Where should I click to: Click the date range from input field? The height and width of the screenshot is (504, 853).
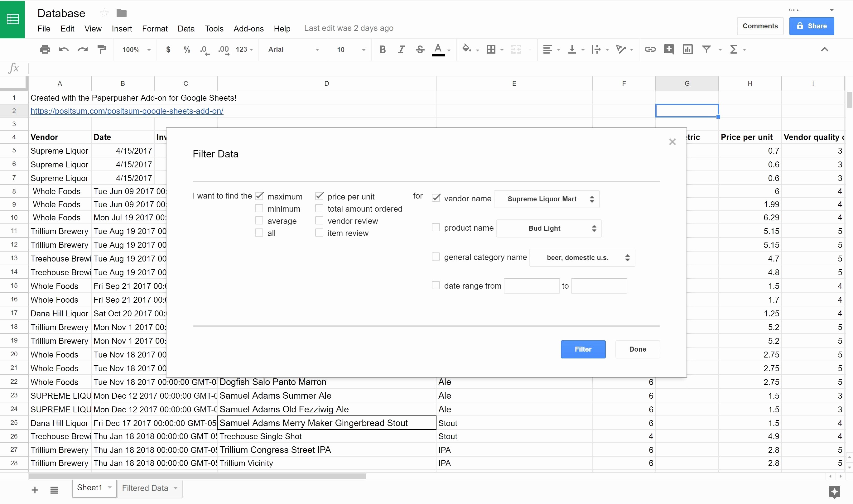pyautogui.click(x=532, y=286)
